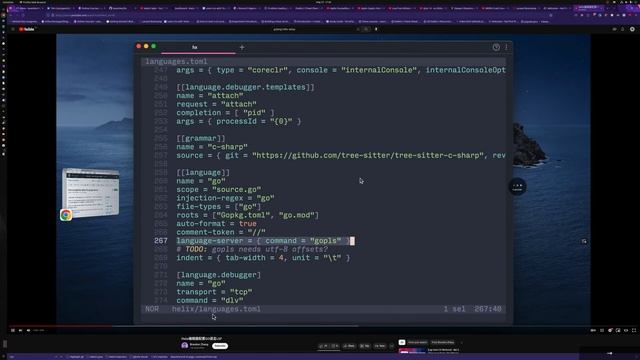Click the name = "c-sharp" line
The image size is (640, 360).
pyautogui.click(x=212, y=147)
